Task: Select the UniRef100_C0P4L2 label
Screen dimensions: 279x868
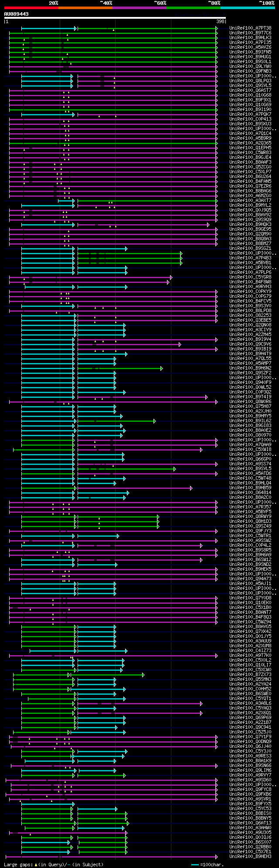Action: pos(250,545)
